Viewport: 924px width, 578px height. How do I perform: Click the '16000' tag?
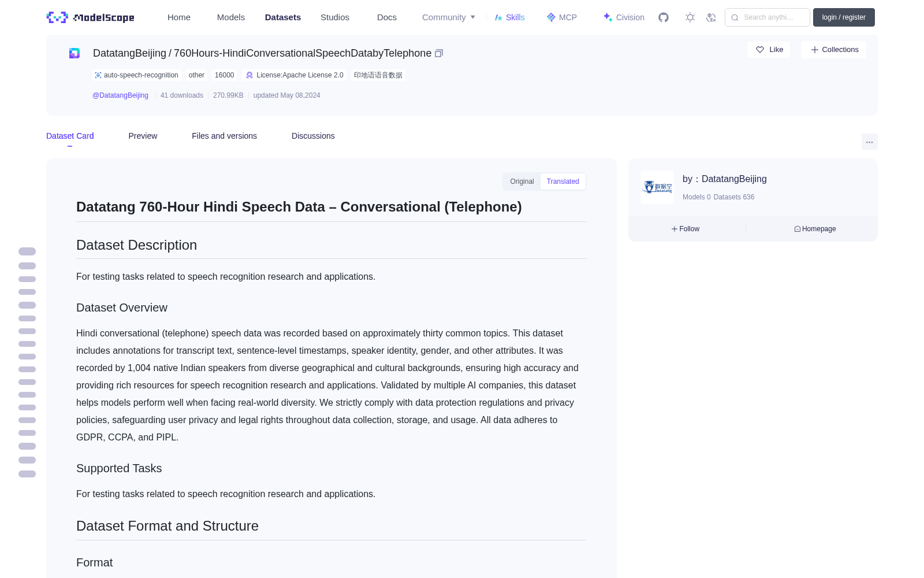point(224,75)
